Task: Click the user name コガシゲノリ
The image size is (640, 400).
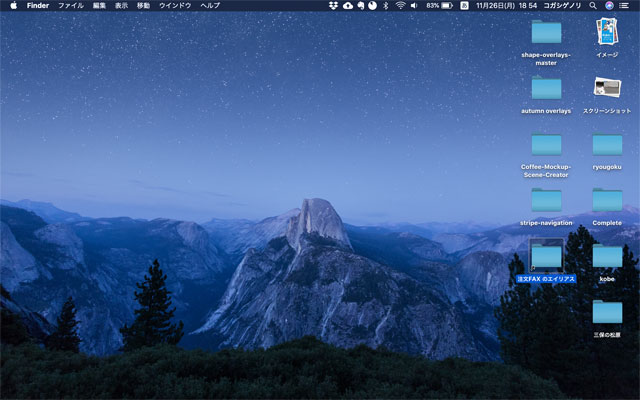Action: (x=562, y=6)
